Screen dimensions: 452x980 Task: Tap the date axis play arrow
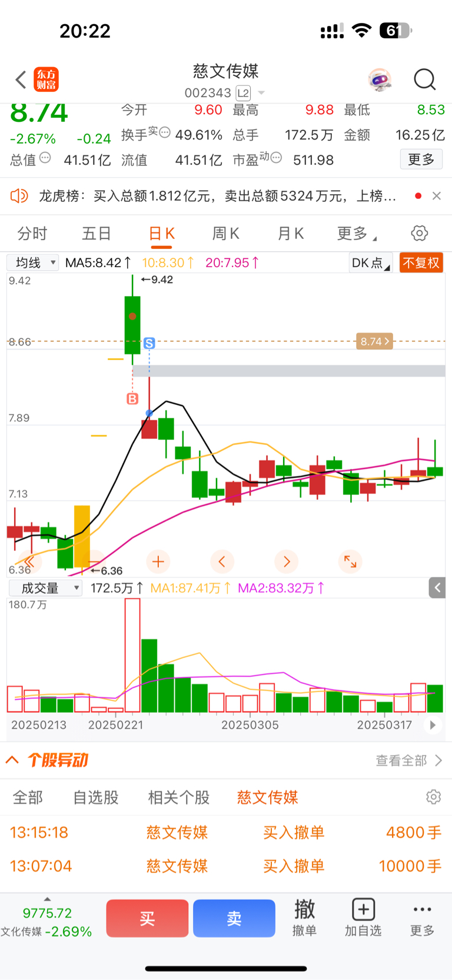[x=433, y=725]
